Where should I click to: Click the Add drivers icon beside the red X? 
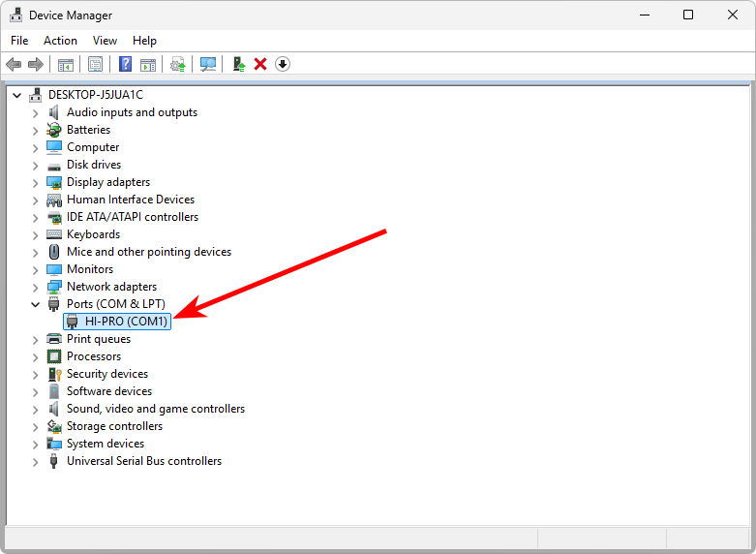point(238,64)
